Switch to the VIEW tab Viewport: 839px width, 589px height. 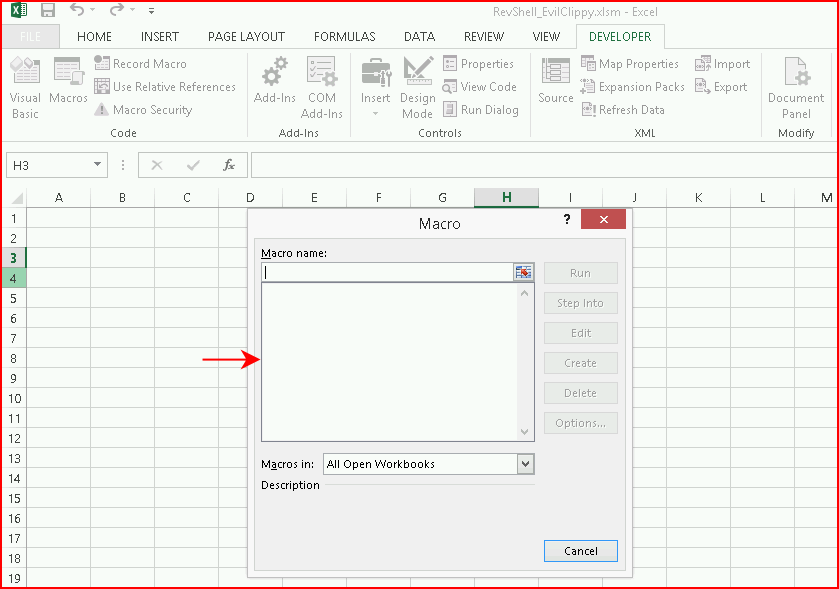click(546, 36)
